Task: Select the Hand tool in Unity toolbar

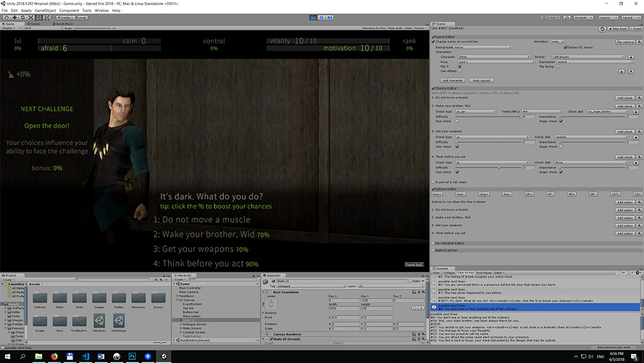Action: (6, 17)
